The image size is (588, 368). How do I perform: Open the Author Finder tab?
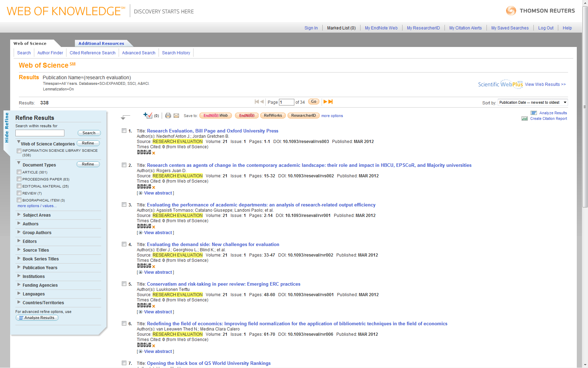point(50,53)
